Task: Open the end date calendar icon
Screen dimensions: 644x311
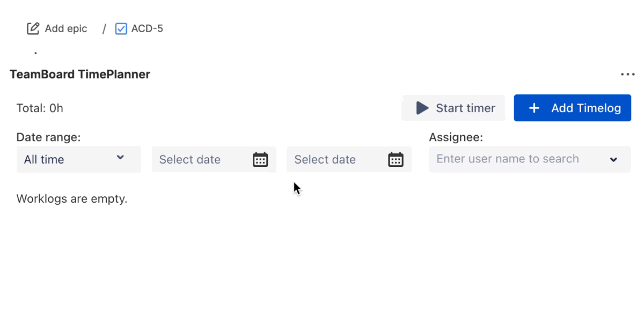Action: coord(396,159)
